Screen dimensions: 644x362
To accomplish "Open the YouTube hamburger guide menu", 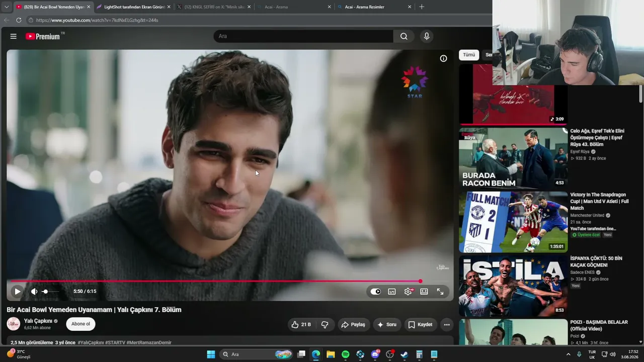I will point(14,36).
